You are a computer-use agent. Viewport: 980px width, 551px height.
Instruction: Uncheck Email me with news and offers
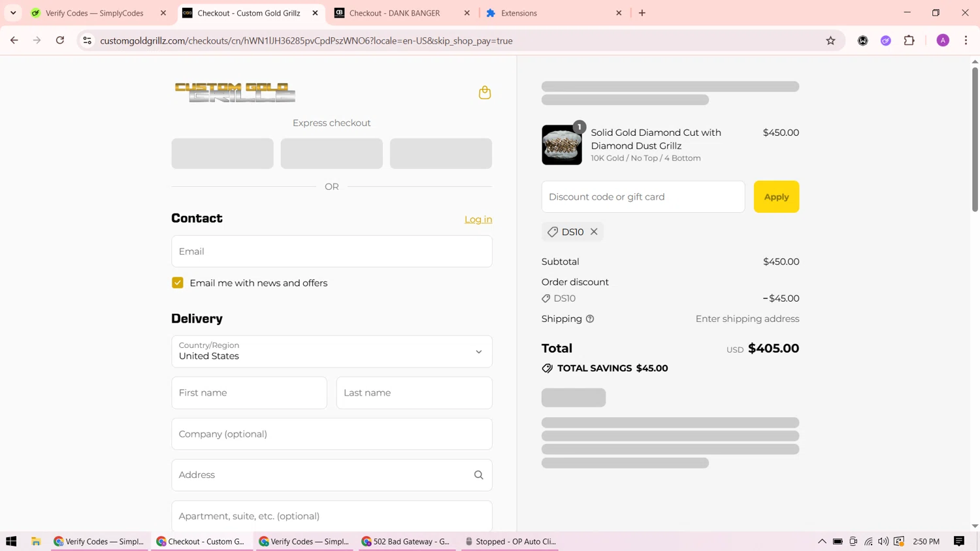coord(178,283)
